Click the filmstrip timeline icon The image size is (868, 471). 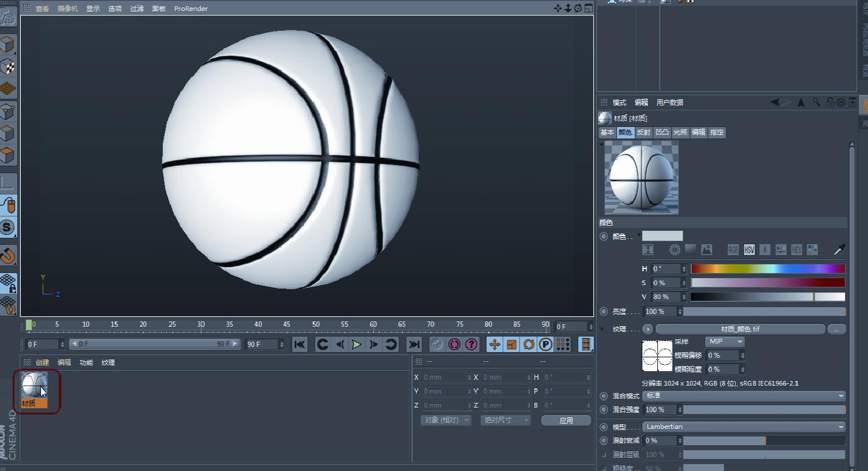point(586,345)
